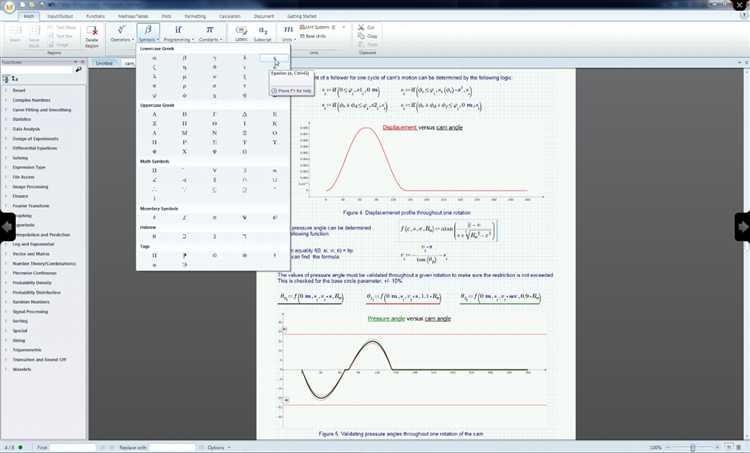Select the Probability Density category

32,283
